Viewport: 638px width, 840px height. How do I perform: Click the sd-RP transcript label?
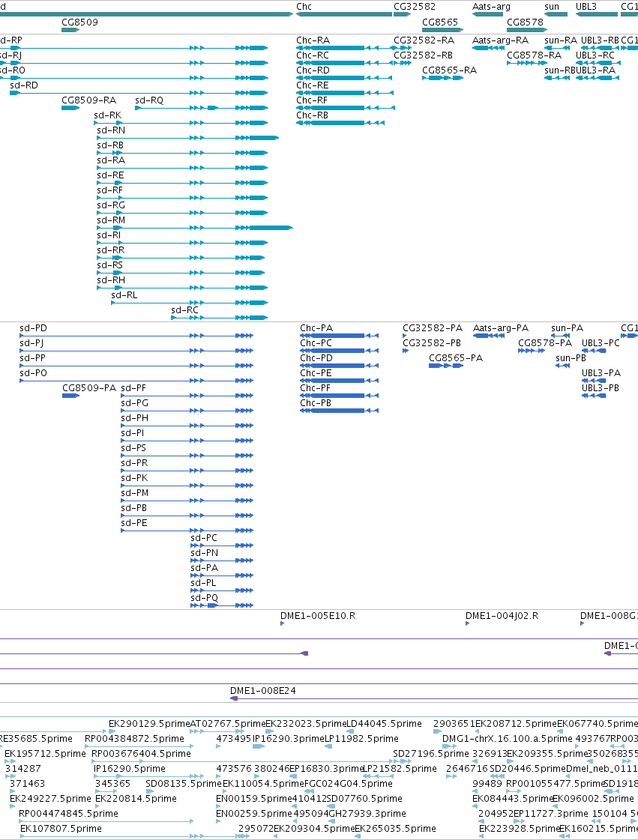11,40
